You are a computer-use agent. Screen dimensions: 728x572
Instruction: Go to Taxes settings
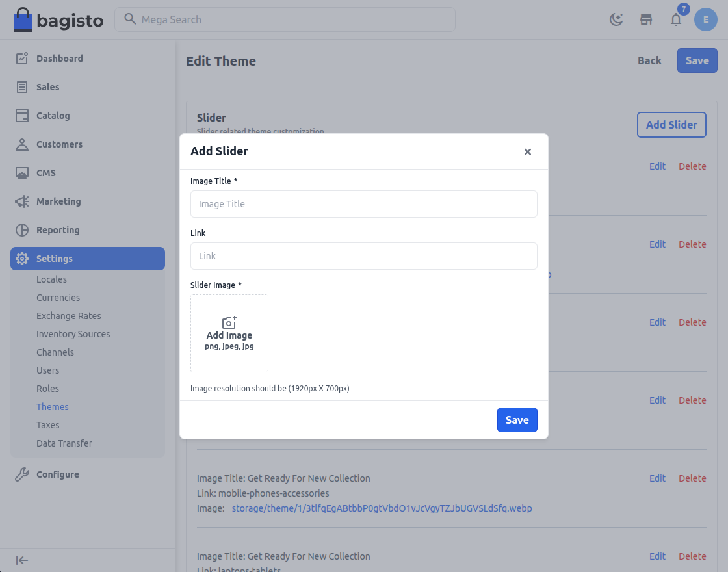pos(48,425)
